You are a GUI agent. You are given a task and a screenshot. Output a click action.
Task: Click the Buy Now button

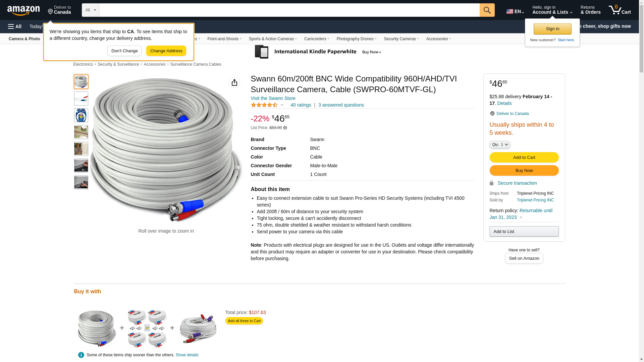coord(524,170)
